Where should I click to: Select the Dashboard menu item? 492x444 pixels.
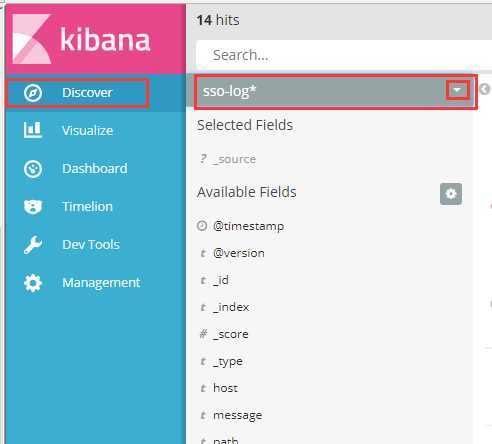click(95, 168)
